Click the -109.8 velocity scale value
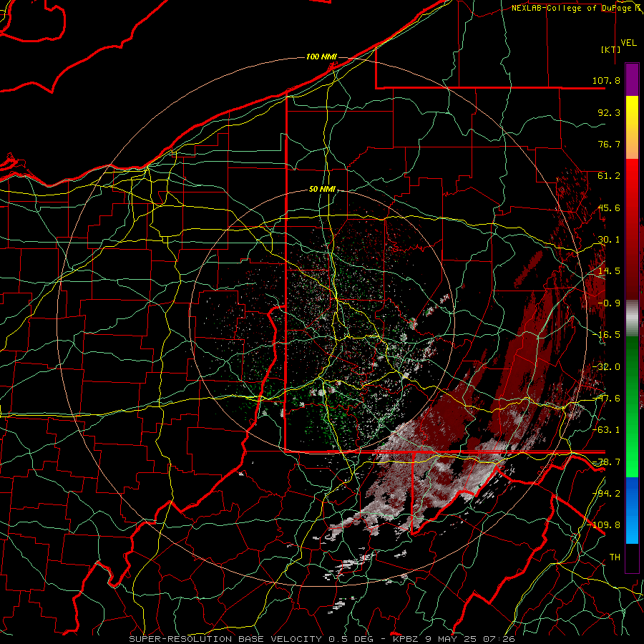644x644 pixels. click(603, 525)
